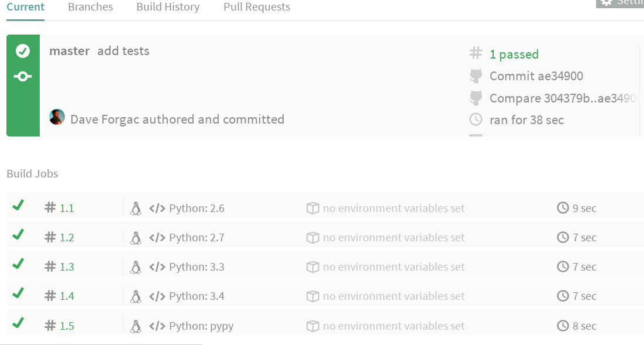Click the passed checkmark icon in build banner
The height and width of the screenshot is (345, 644).
tap(23, 51)
